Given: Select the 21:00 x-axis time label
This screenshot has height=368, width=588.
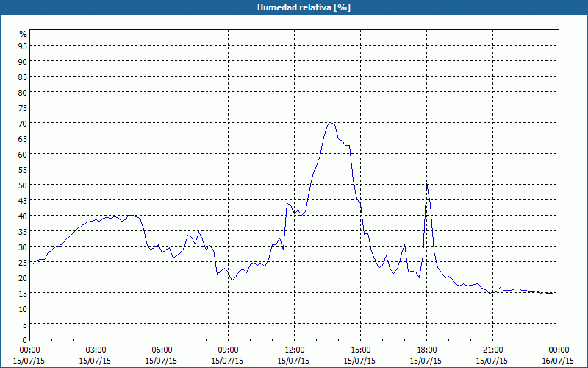Looking at the screenshot, I should (x=492, y=350).
